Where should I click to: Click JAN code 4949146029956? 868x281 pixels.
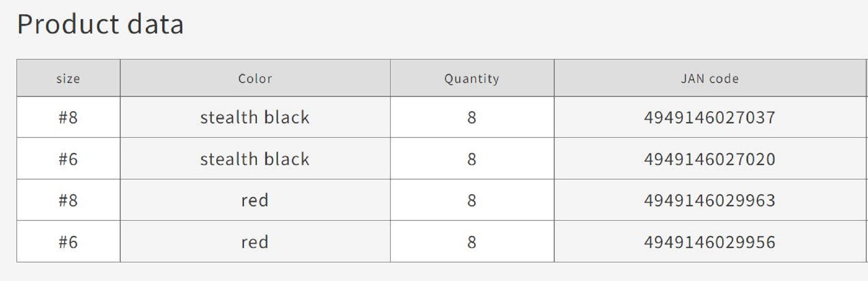click(710, 242)
